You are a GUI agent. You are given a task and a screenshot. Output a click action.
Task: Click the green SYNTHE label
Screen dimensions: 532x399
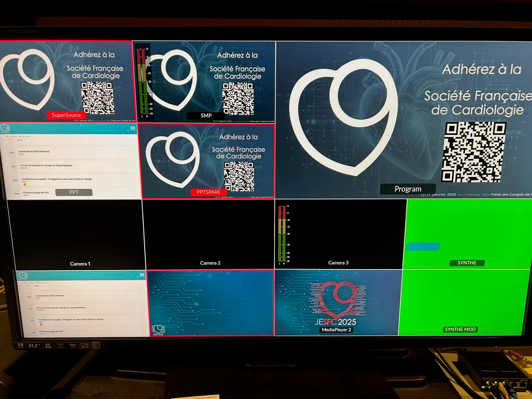coord(467,263)
